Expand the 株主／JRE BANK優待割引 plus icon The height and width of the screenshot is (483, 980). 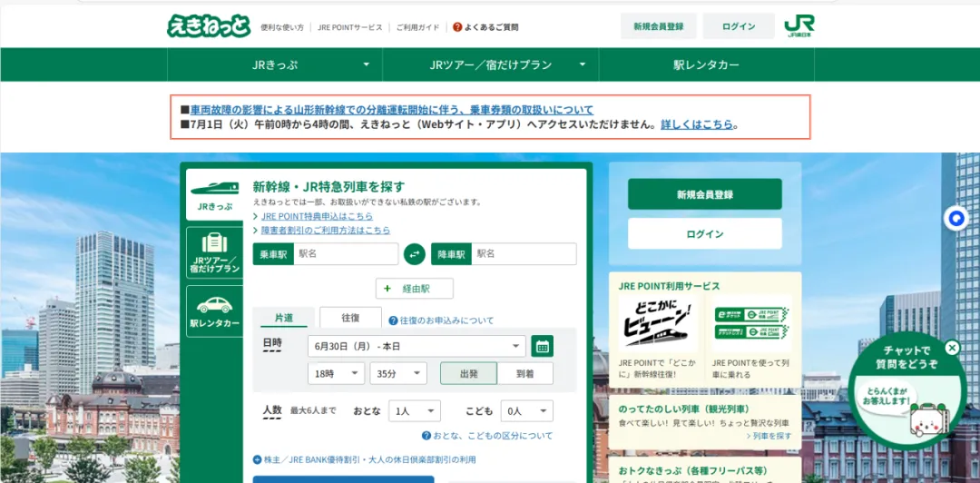click(x=257, y=460)
